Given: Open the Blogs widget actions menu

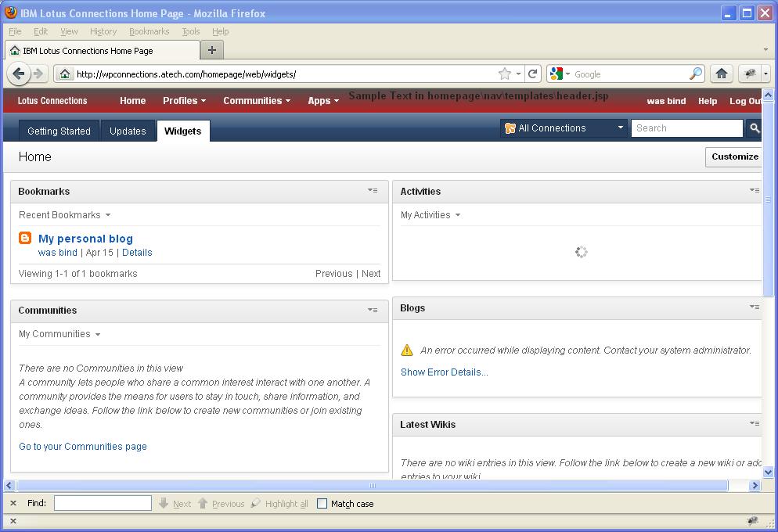Looking at the screenshot, I should tap(755, 307).
